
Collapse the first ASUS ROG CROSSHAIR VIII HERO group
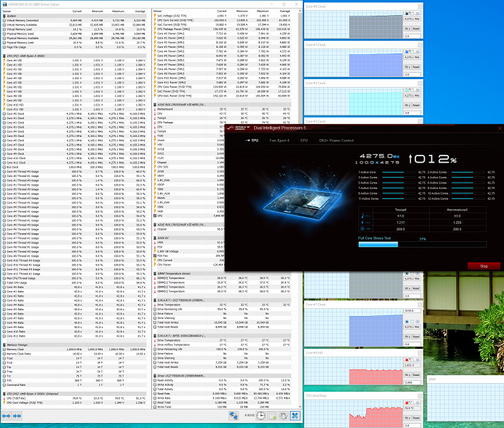(155, 105)
